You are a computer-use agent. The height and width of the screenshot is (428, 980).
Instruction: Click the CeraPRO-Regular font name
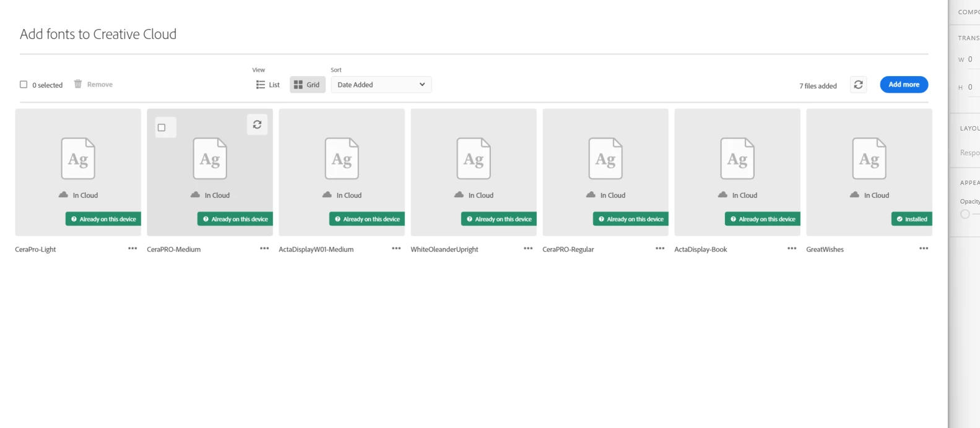(568, 249)
